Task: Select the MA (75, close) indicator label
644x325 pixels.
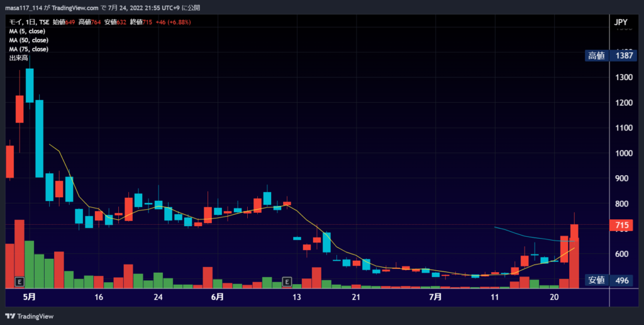Action: point(29,49)
